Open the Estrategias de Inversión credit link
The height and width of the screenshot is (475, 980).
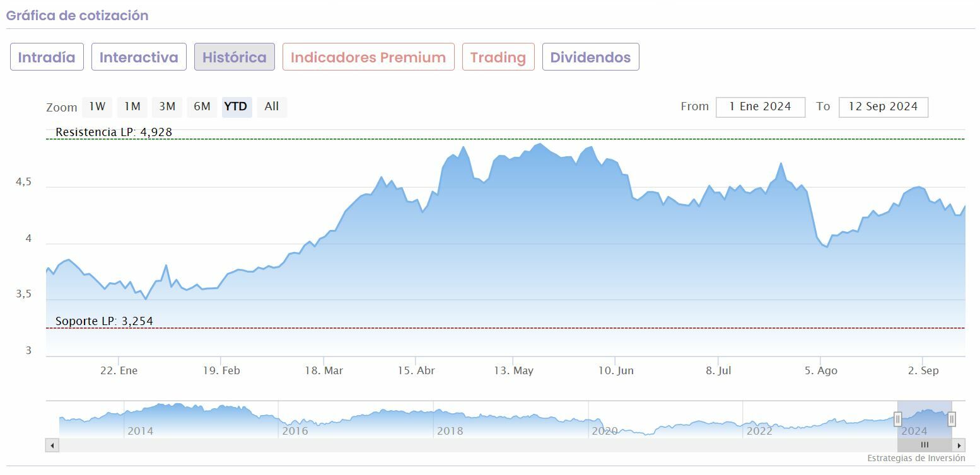(x=916, y=459)
